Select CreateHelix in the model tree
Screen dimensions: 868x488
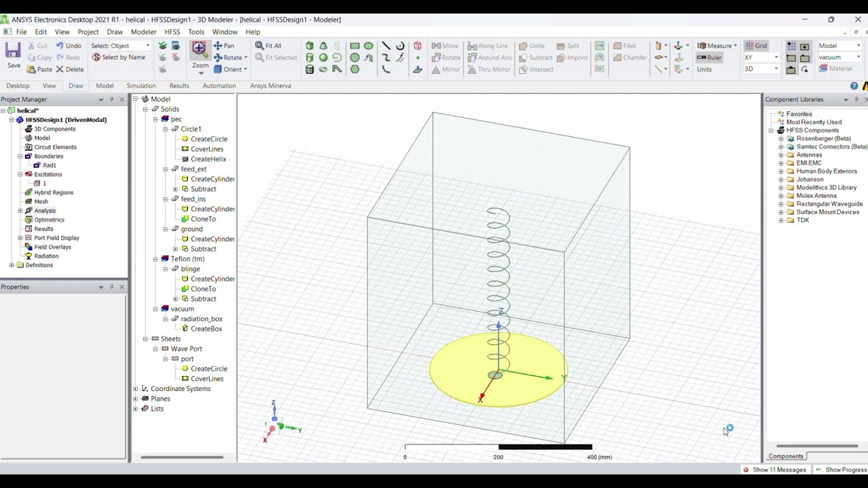(208, 159)
